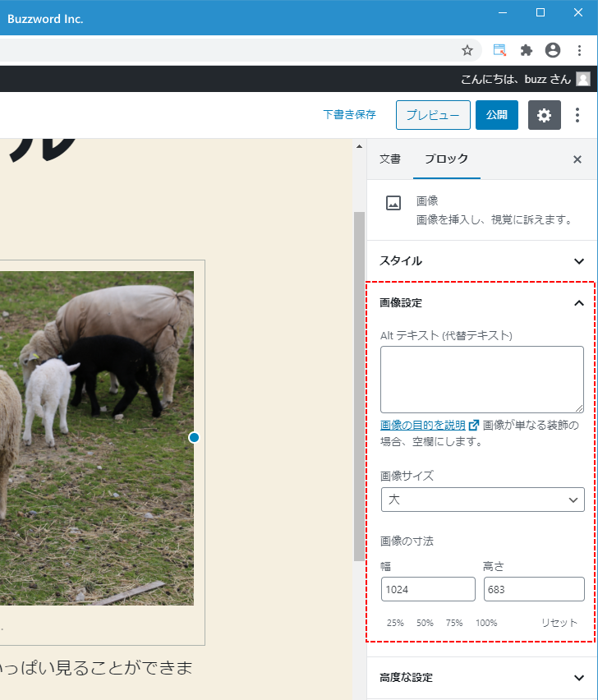Open the Chrome profile account icon

click(x=553, y=50)
